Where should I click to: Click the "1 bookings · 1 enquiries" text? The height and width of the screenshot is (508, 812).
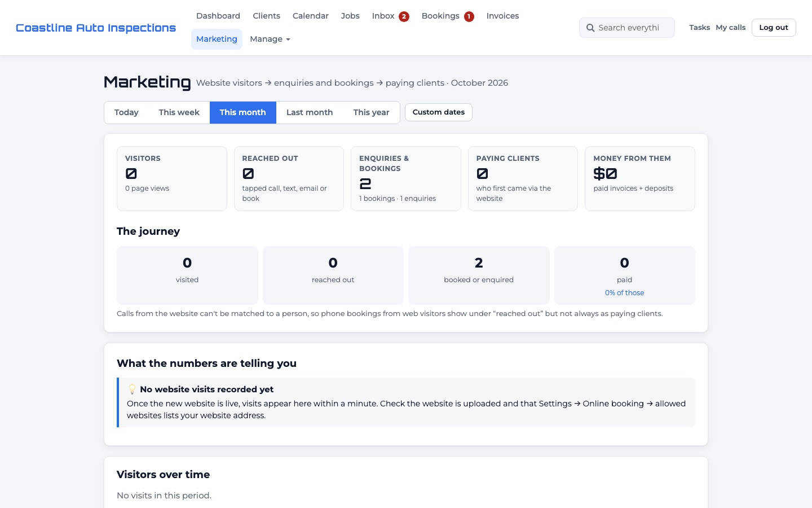tap(398, 199)
